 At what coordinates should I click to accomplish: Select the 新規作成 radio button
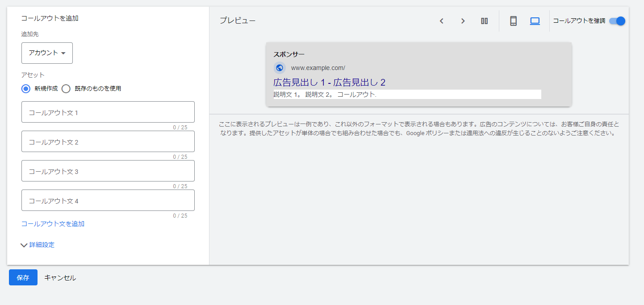25,89
